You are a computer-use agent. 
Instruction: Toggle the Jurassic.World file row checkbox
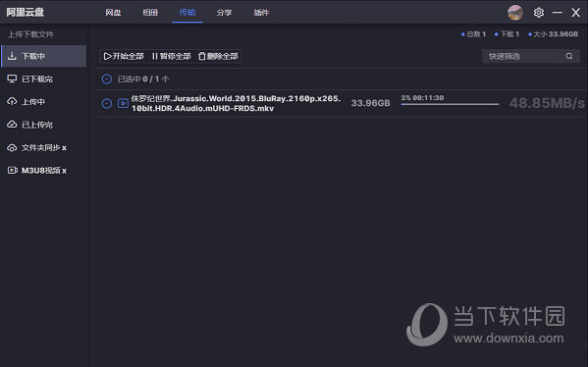[107, 103]
